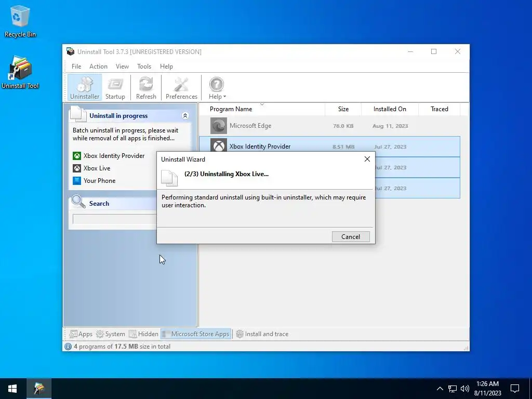Switch to the System tab
This screenshot has height=399, width=532.
pos(111,334)
